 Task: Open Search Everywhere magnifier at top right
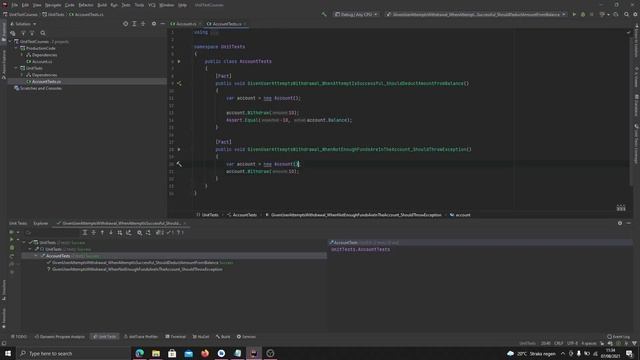click(x=626, y=14)
